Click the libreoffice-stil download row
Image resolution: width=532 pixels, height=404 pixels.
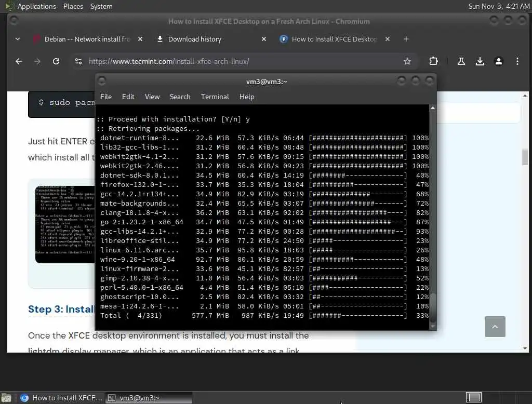tap(264, 241)
